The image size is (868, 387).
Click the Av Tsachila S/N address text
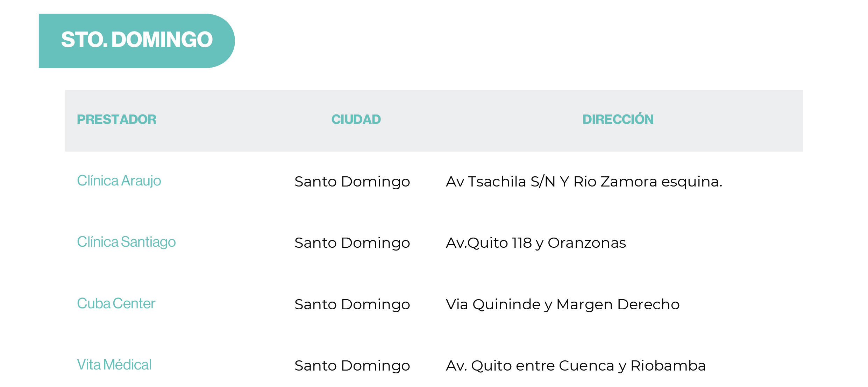click(x=500, y=182)
